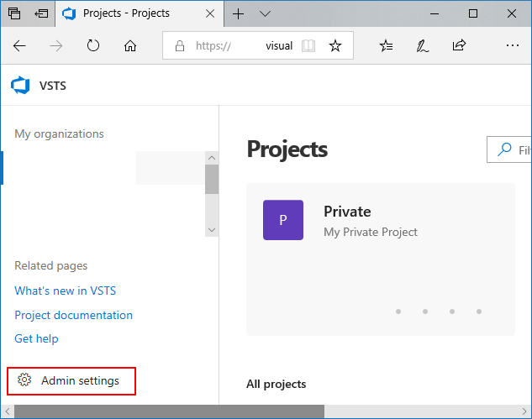Click the filter projects search box
Image resolution: width=532 pixels, height=419 pixels.
pos(509,149)
